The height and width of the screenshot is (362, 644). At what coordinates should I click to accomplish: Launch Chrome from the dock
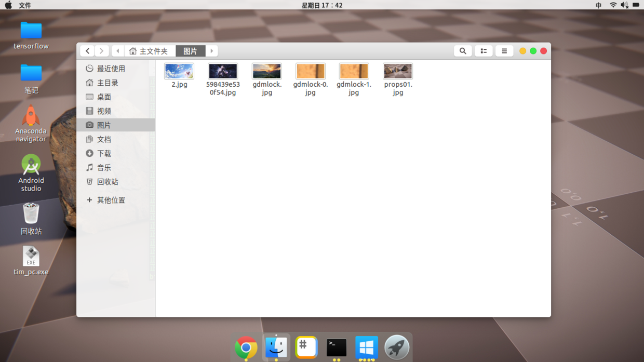(x=246, y=347)
